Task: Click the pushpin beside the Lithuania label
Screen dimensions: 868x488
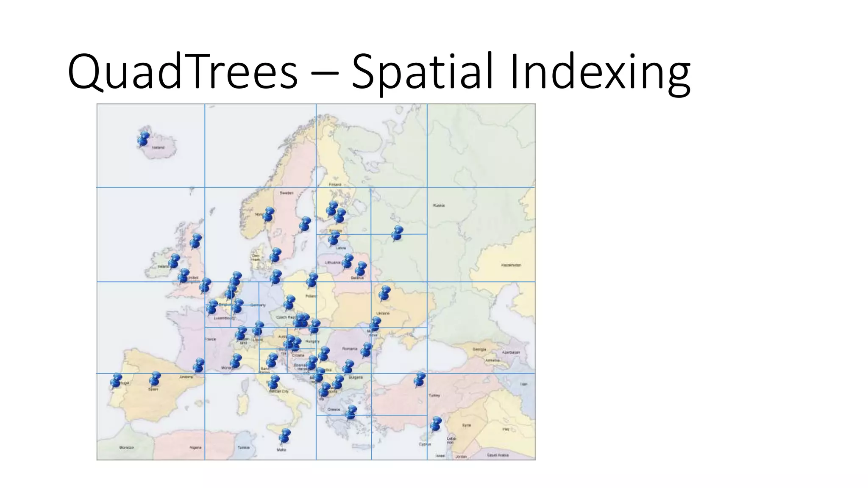Action: [x=348, y=261]
